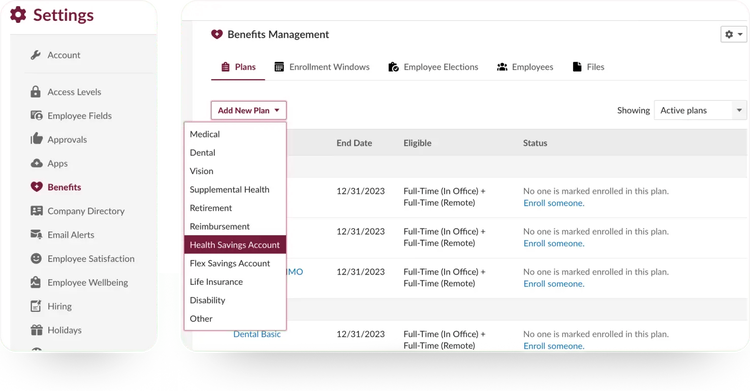Click the Employee Wellbeing icon
Screen dimensions: 750x391
point(36,282)
